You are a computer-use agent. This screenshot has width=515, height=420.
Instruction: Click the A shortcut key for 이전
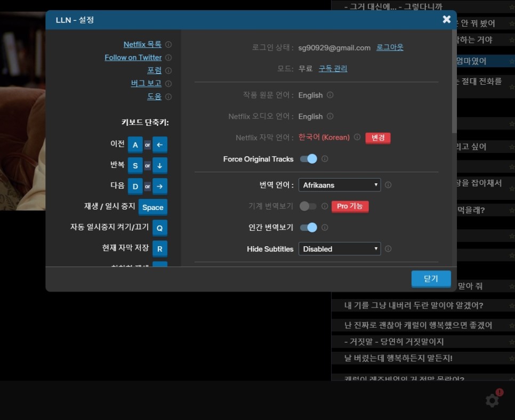click(135, 145)
